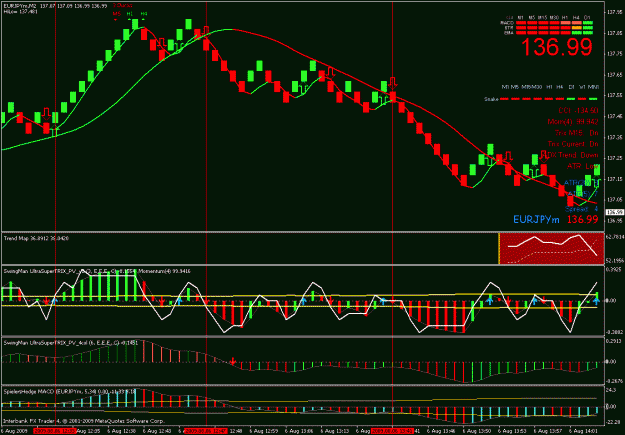Open the red Trend Map mini chart

click(x=552, y=249)
